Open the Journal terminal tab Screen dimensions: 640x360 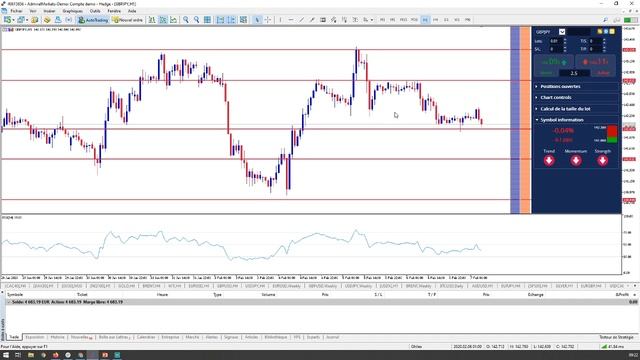click(x=332, y=337)
